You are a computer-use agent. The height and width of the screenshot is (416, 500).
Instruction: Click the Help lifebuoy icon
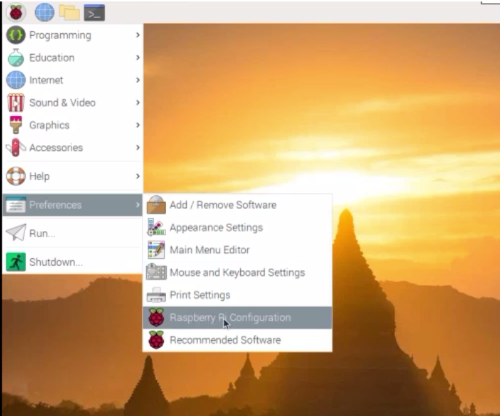tap(16, 176)
